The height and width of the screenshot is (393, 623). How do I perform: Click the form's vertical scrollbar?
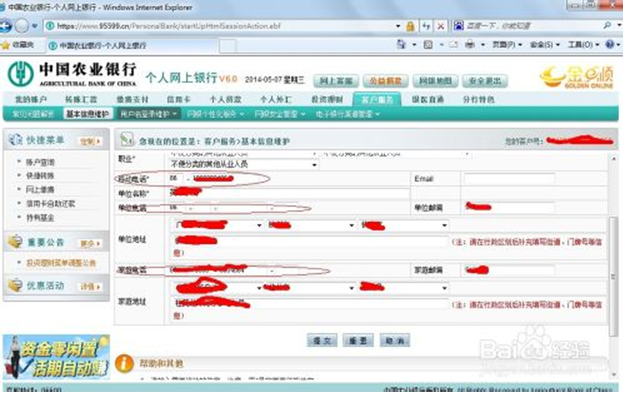point(613,266)
